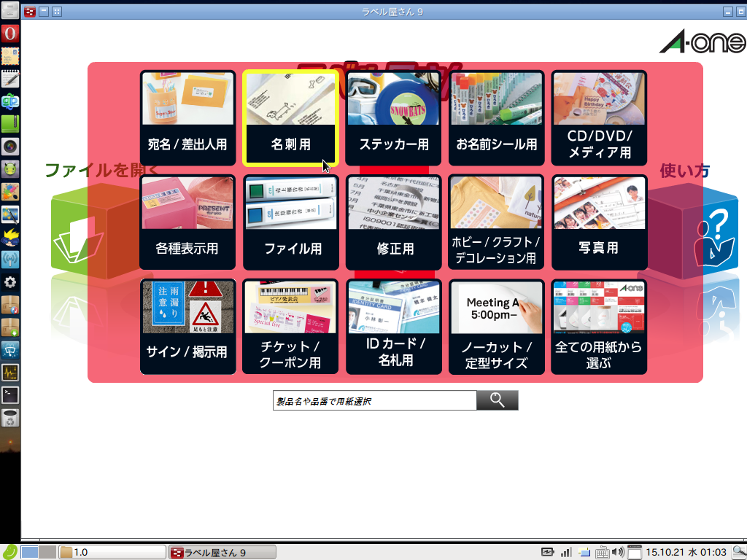The height and width of the screenshot is (560, 747).
Task: Click the magnifier search button
Action: coord(498,400)
